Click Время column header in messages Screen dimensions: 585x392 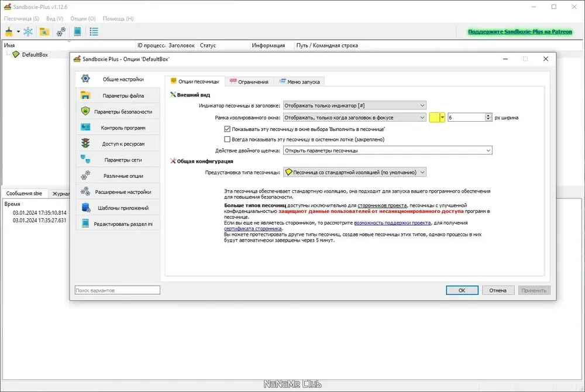[12, 204]
